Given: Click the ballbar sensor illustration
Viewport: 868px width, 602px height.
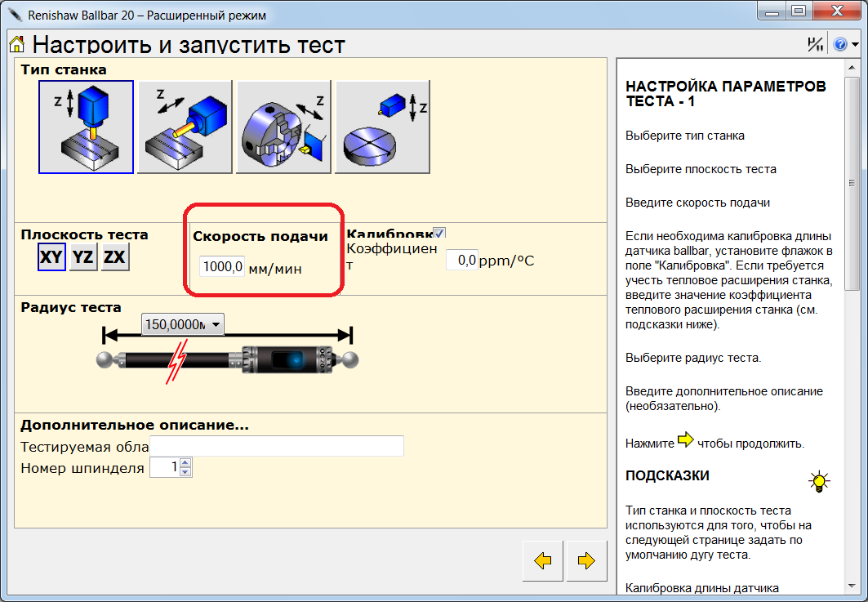Looking at the screenshot, I should tap(228, 360).
